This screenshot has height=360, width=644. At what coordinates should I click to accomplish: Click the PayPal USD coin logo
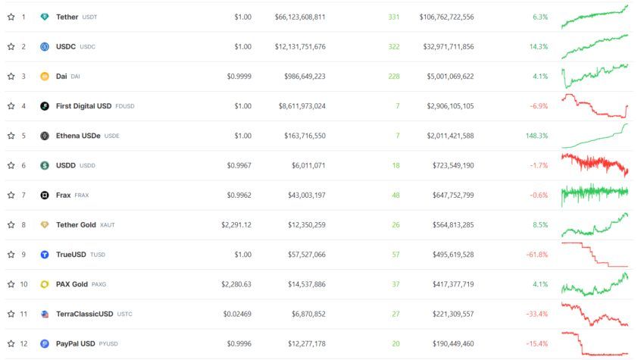[45, 343]
